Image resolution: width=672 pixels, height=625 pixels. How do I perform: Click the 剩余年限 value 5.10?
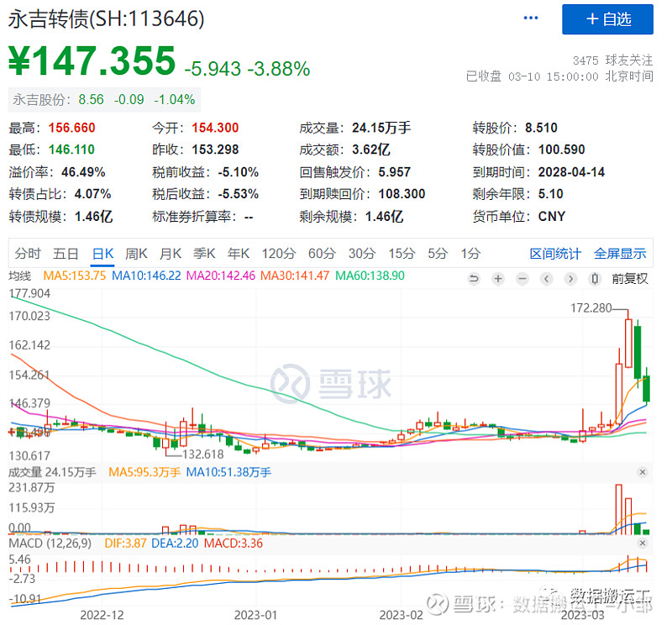[x=551, y=194]
